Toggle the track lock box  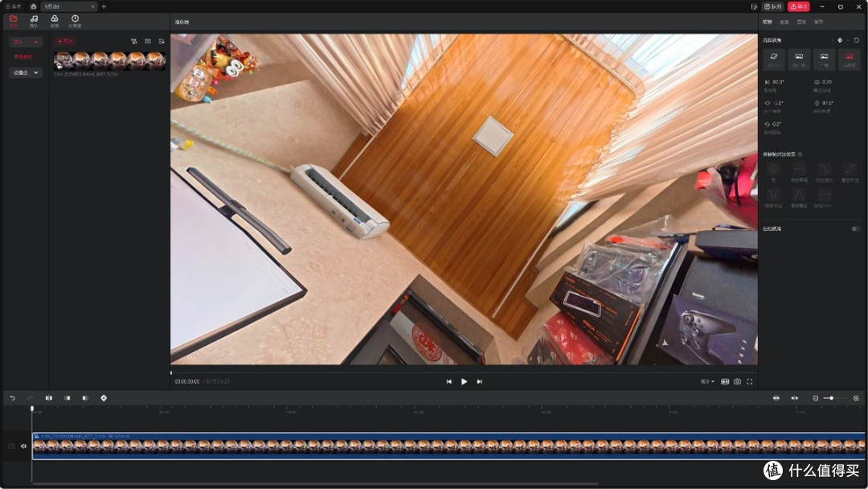click(x=11, y=446)
